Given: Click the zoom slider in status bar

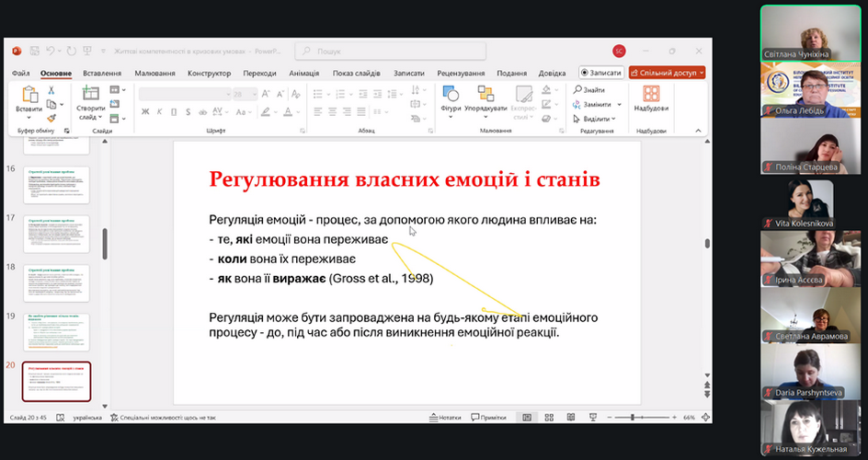Looking at the screenshot, I should tap(634, 418).
